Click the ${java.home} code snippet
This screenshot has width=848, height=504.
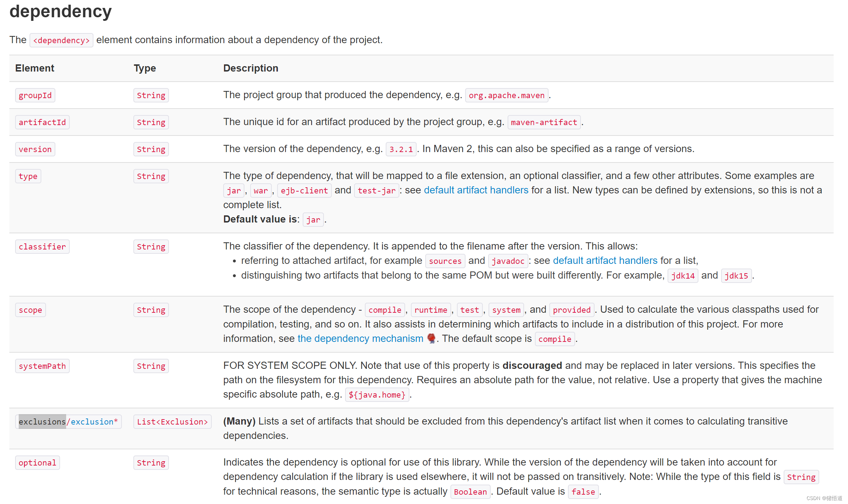pyautogui.click(x=377, y=395)
